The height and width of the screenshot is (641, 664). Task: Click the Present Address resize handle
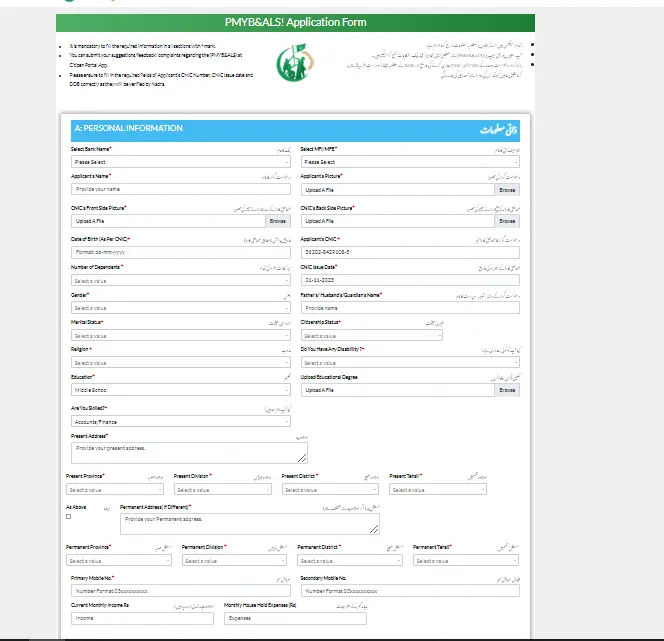click(302, 458)
